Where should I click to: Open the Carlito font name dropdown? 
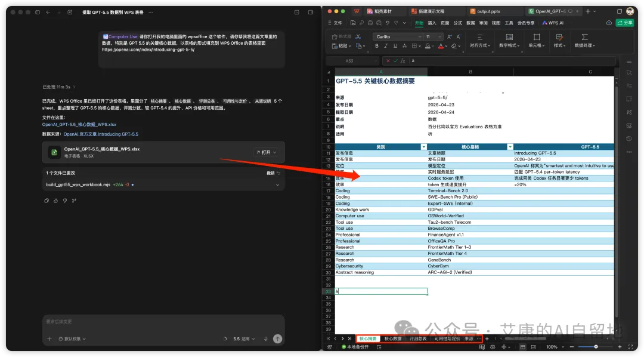pos(397,36)
